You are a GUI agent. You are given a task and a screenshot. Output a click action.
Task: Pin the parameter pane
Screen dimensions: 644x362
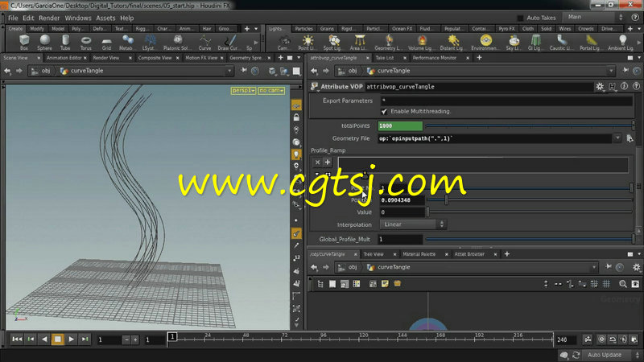tap(625, 71)
